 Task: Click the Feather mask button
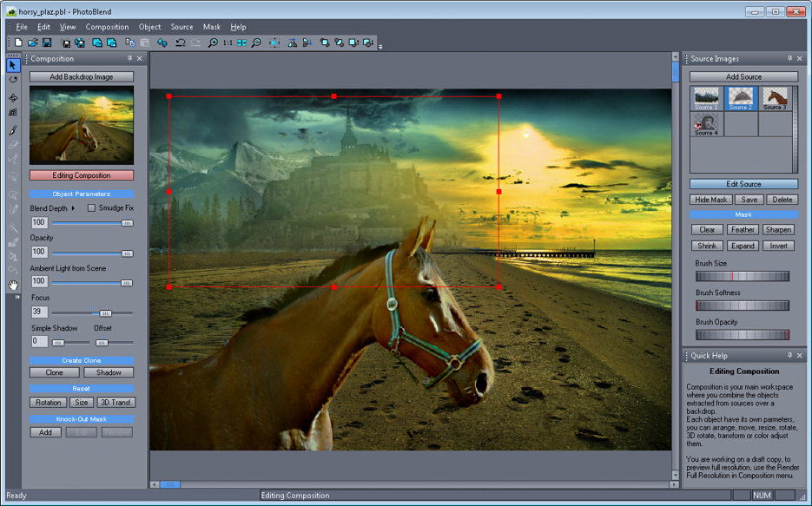click(x=743, y=230)
